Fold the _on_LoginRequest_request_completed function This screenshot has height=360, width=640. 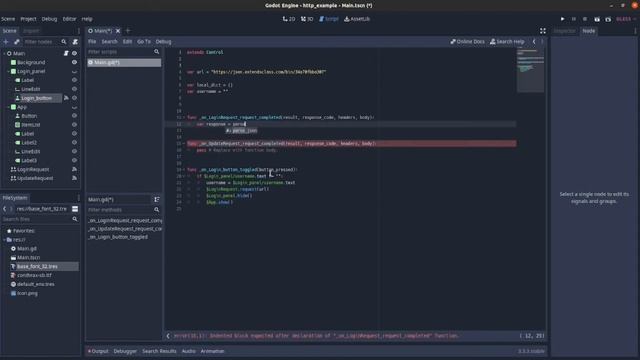click(x=184, y=118)
